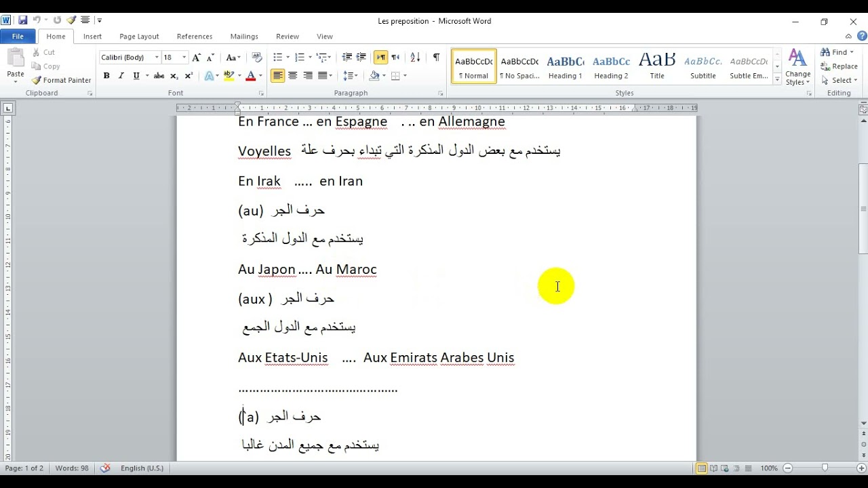
Task: Toggle Left-to-Right text direction
Action: [x=381, y=58]
